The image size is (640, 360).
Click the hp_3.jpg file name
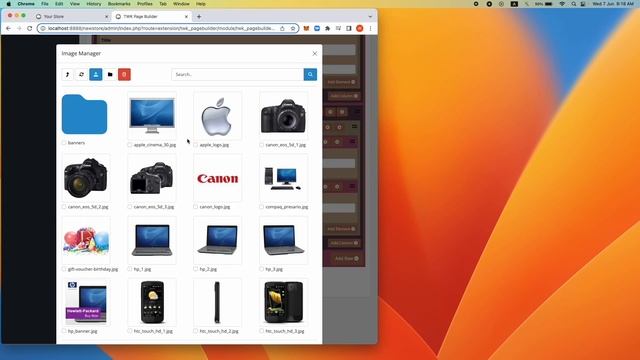point(274,269)
